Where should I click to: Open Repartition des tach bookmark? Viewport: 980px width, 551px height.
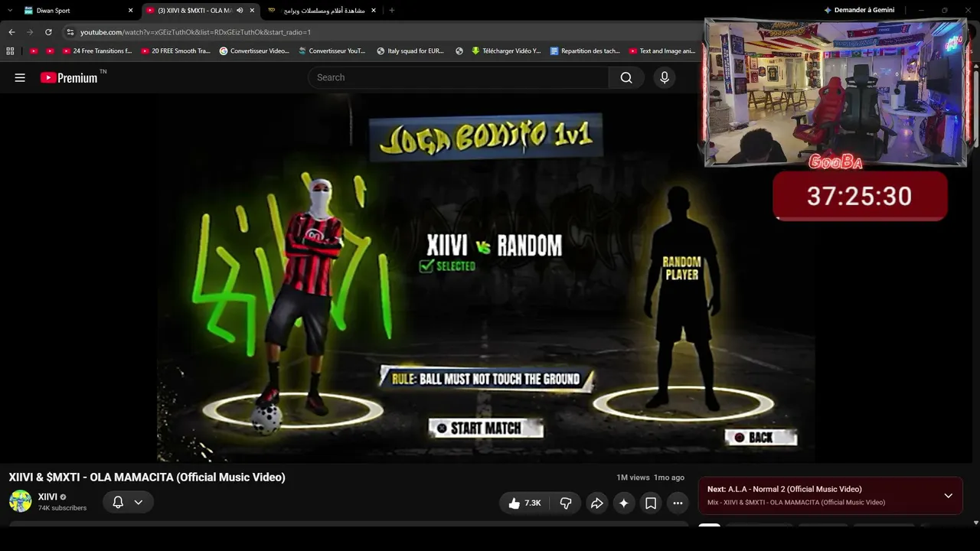tap(585, 51)
